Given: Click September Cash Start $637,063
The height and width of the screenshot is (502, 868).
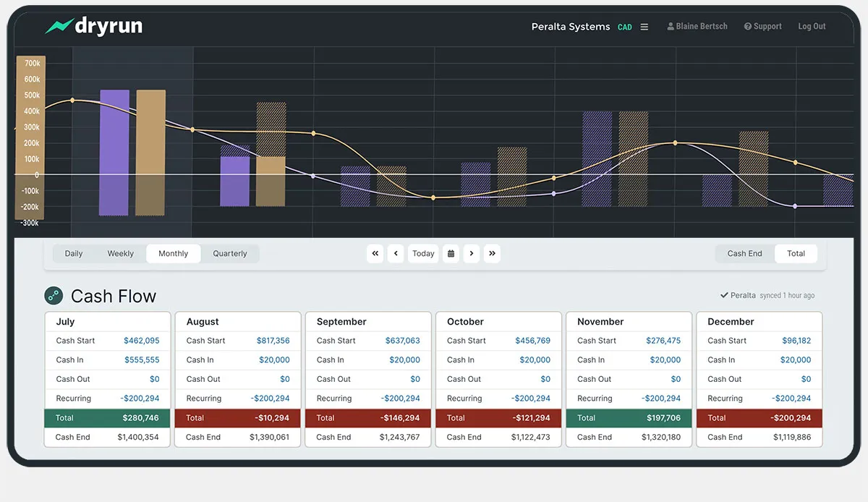Looking at the screenshot, I should 403,341.
